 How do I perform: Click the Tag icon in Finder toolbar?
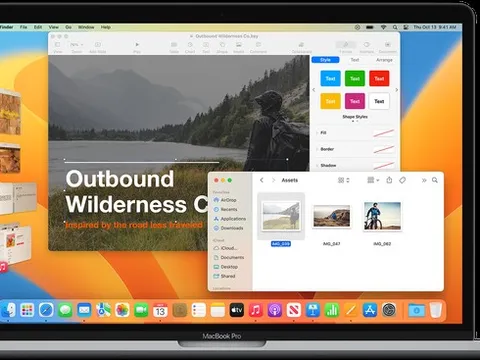click(402, 180)
